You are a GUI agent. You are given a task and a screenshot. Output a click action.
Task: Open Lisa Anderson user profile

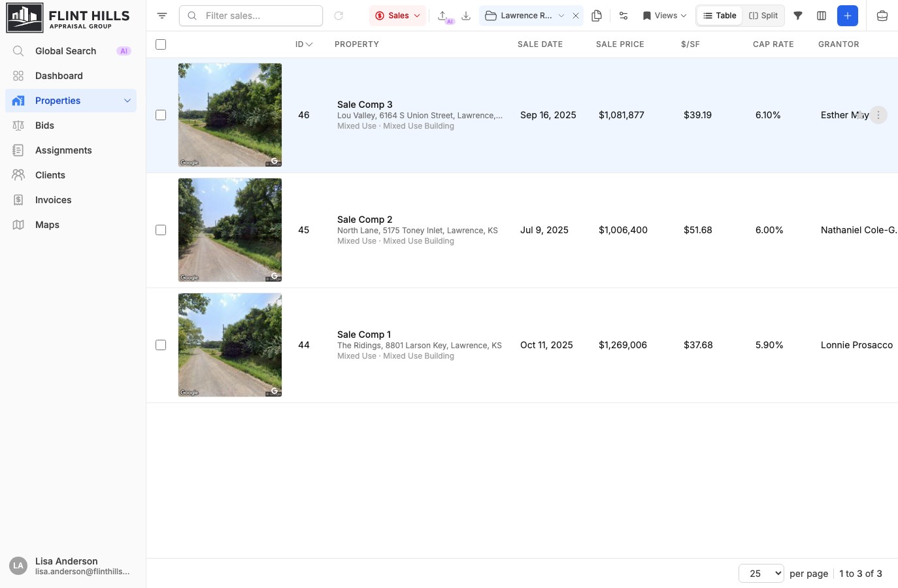(x=73, y=566)
